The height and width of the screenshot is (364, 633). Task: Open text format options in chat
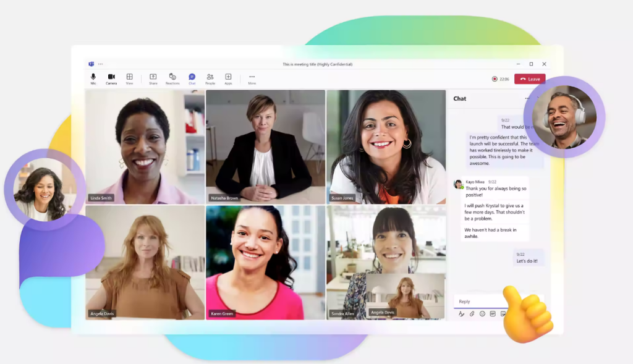pyautogui.click(x=461, y=314)
